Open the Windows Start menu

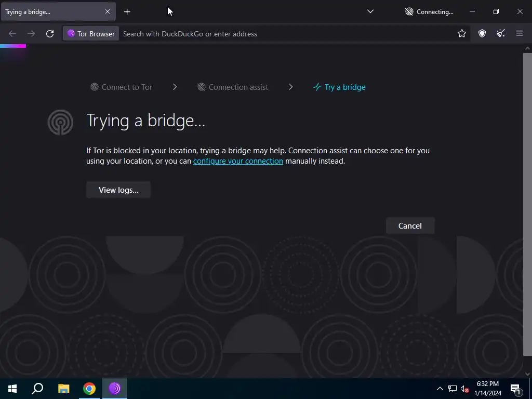12,389
